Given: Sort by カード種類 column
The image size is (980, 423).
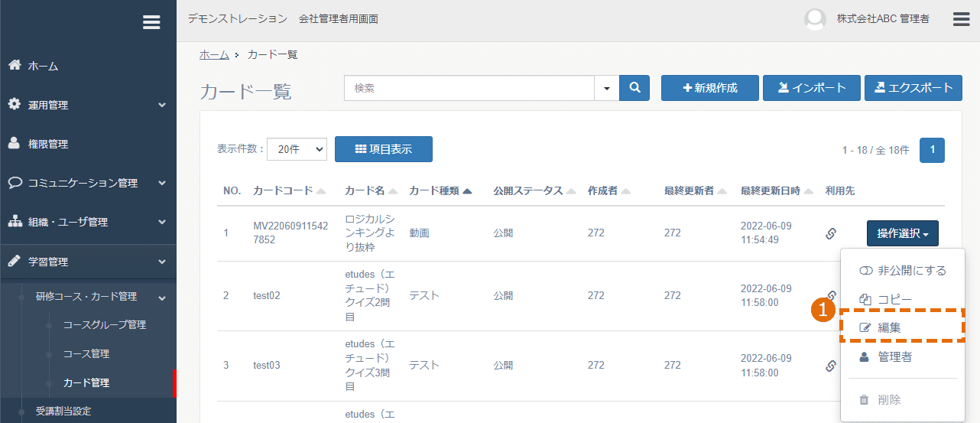Looking at the screenshot, I should tap(440, 190).
